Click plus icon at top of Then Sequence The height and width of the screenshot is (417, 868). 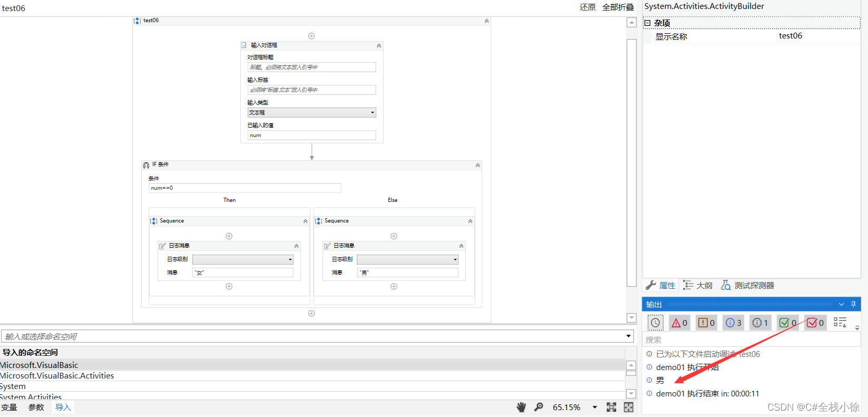(229, 236)
